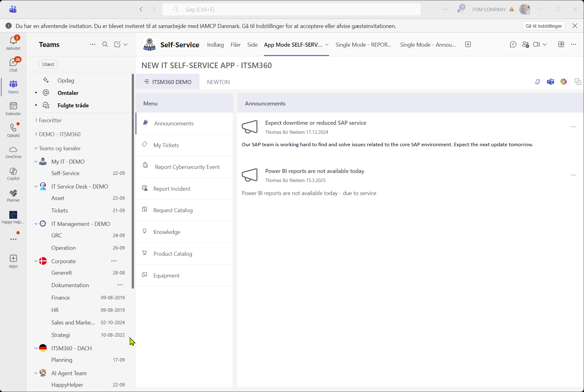Viewport: 584px width, 392px height.
Task: Open the channel conversation chat icon
Action: 513,44
